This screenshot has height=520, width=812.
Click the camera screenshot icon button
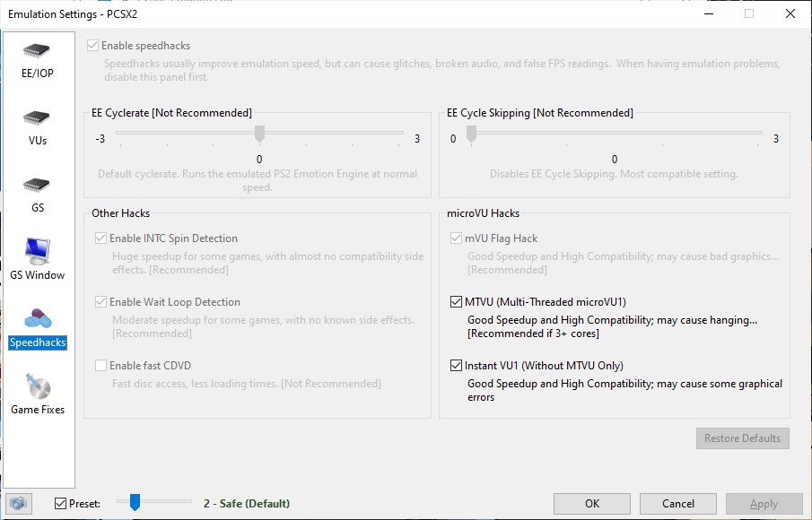point(19,504)
